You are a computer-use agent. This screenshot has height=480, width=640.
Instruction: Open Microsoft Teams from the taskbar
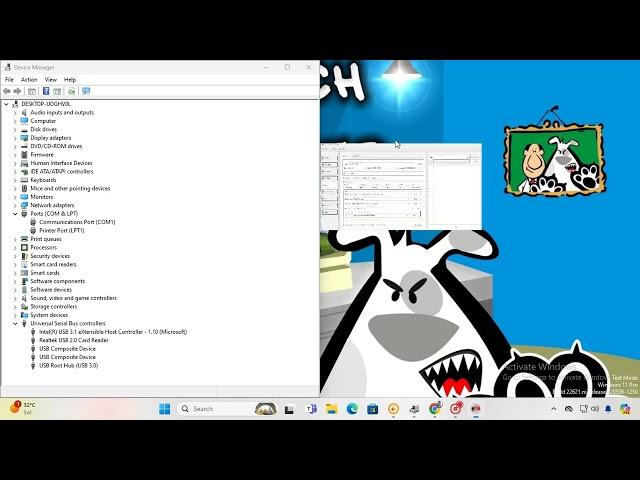(x=311, y=409)
